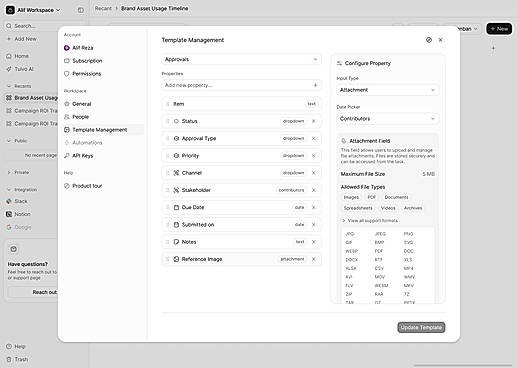Click the Archives file type chip

coord(413,208)
